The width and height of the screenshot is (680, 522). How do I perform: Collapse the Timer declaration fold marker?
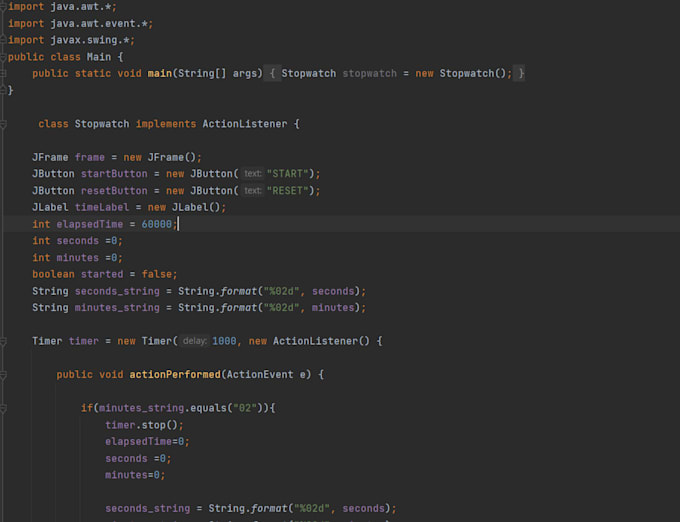click(x=3, y=341)
